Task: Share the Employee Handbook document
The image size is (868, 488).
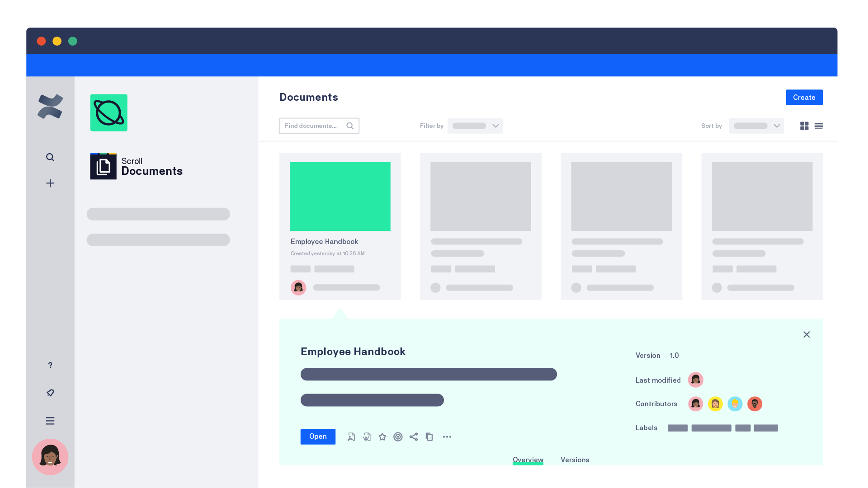Action: pyautogui.click(x=414, y=437)
